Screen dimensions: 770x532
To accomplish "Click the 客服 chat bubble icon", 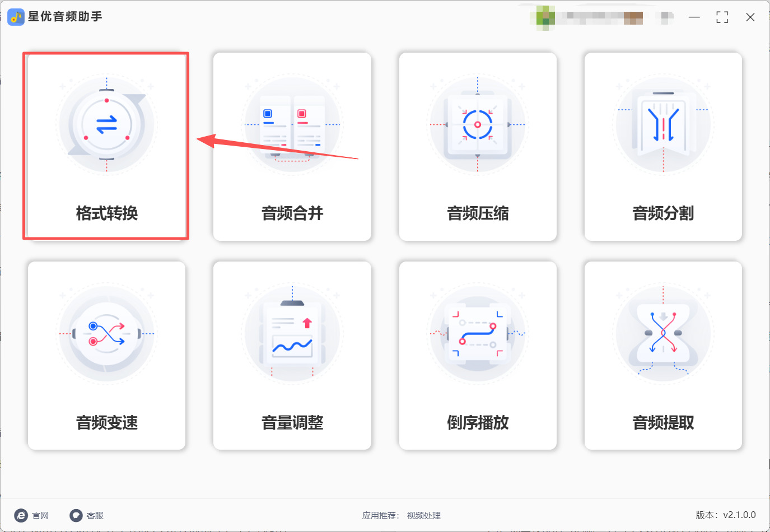I will tap(76, 515).
